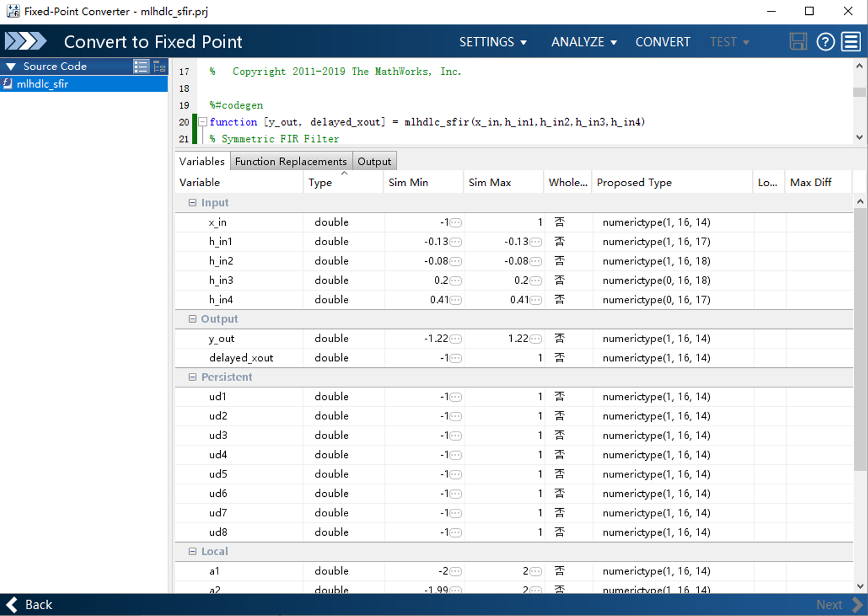The width and height of the screenshot is (868, 616).
Task: Switch source code to tree view icon
Action: (x=159, y=66)
